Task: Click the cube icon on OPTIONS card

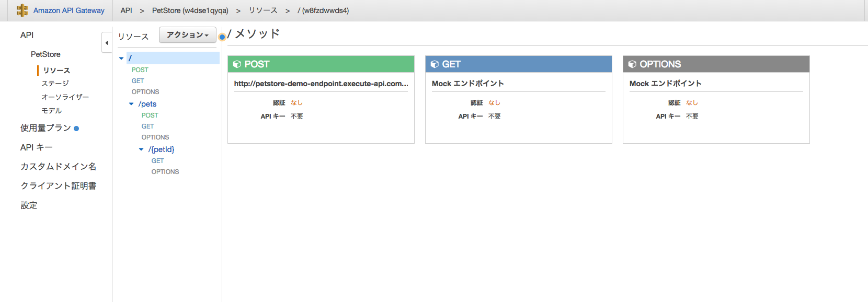Action: (632, 64)
